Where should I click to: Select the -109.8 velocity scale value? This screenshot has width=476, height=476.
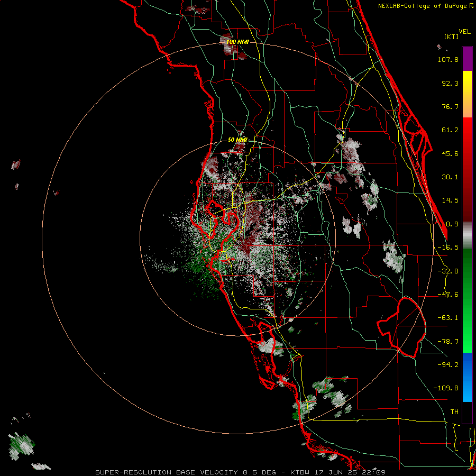point(446,388)
